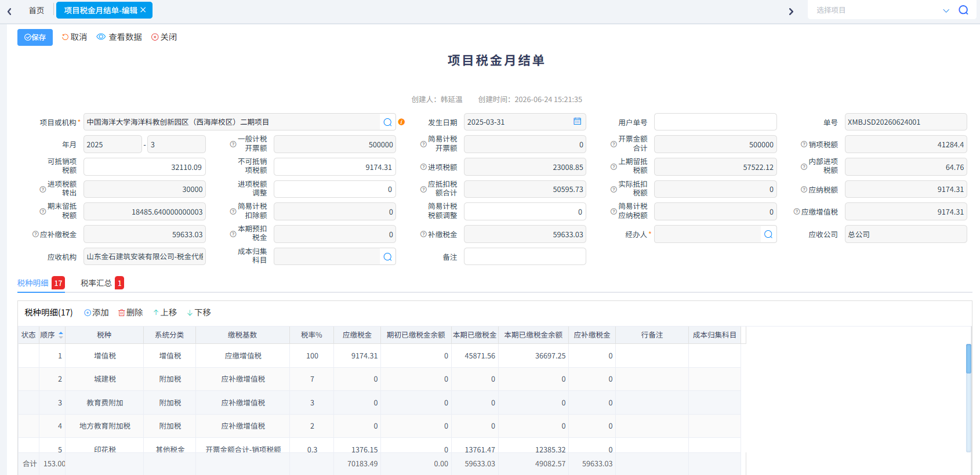
Task: Click the orange info icon beside the project field
Action: [401, 122]
